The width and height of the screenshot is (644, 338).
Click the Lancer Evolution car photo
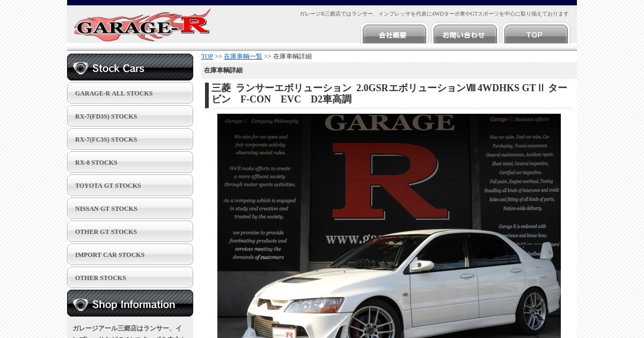pos(389,226)
